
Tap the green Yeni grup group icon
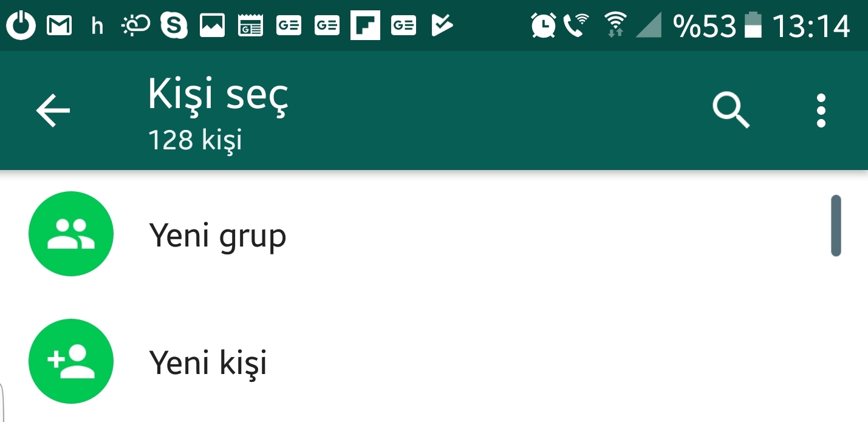click(x=71, y=234)
